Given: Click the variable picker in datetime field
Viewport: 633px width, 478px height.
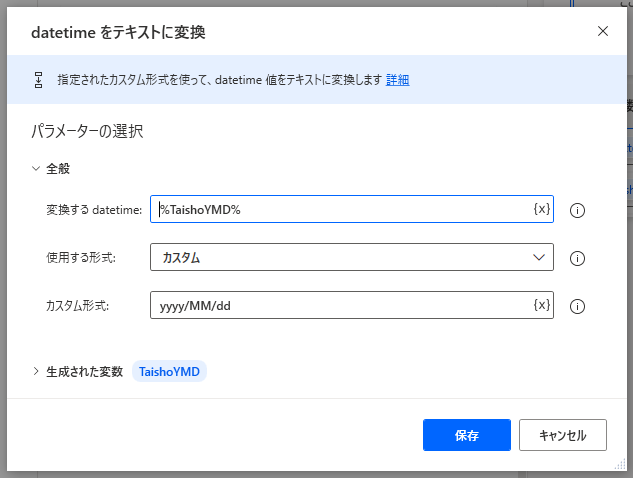Looking at the screenshot, I should coord(541,209).
